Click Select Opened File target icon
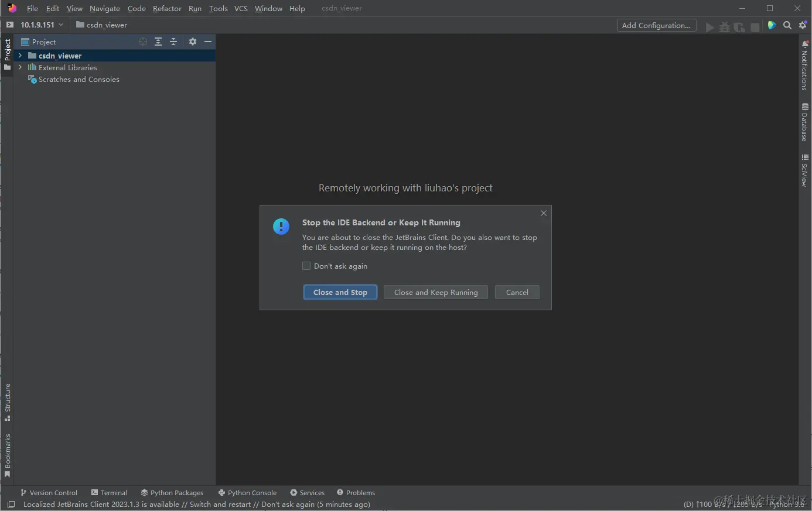 tap(143, 42)
